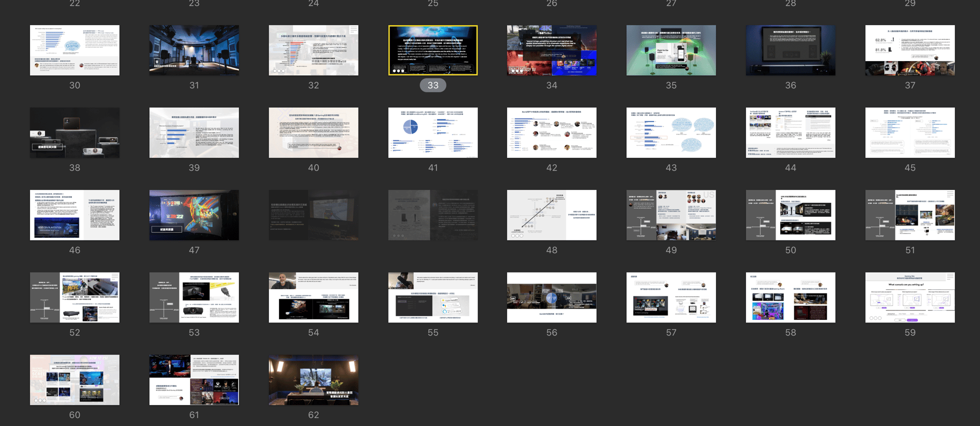Select the dimmed skipped slide just before slide 48
Viewport: 980px width, 426px height.
[x=433, y=215]
